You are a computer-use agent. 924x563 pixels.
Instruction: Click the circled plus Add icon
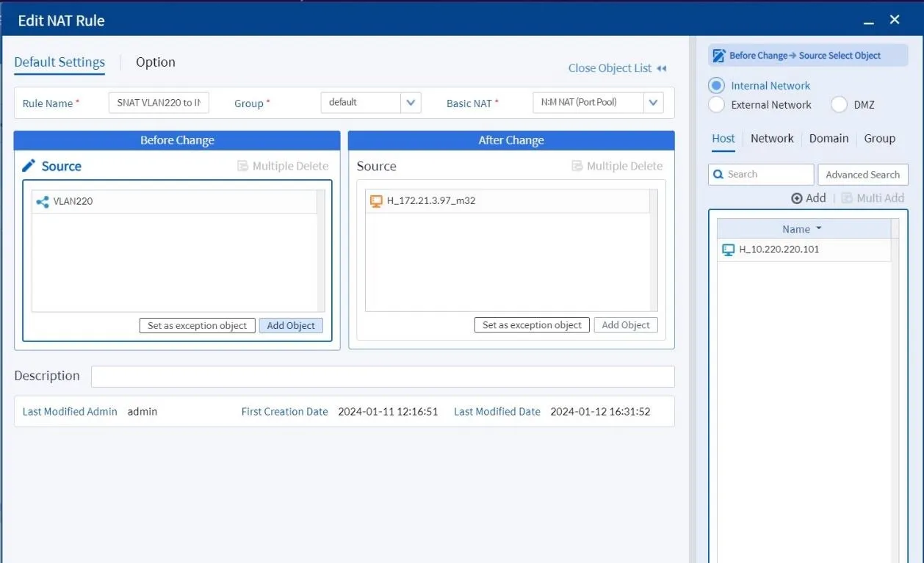click(x=797, y=198)
